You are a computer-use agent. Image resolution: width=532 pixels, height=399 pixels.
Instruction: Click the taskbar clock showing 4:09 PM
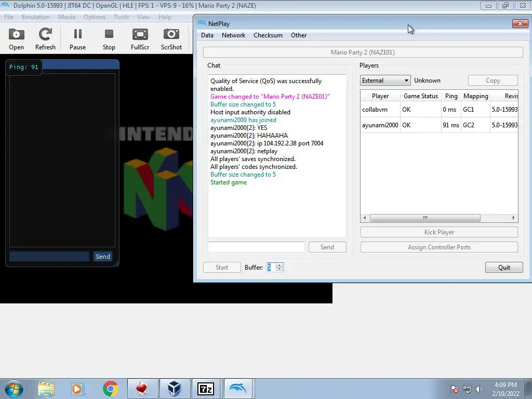point(506,389)
